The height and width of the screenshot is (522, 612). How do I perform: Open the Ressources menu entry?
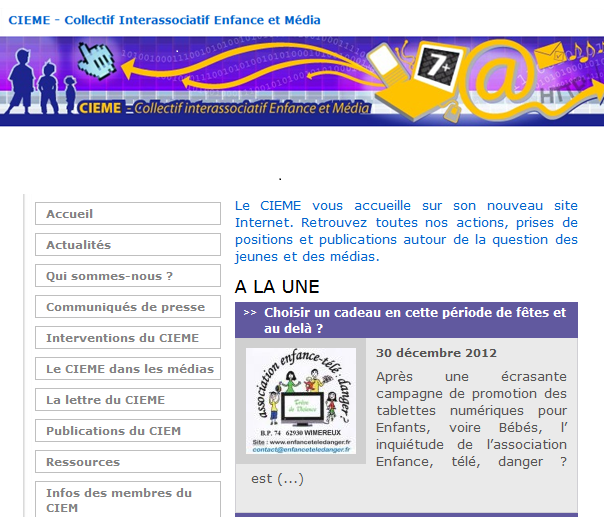[127, 462]
